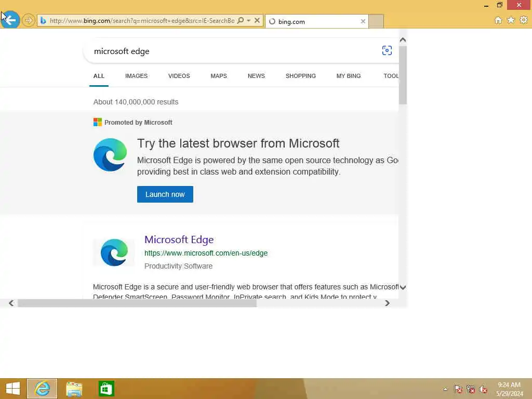Click Internet Explorer taskbar icon
Image resolution: width=532 pixels, height=399 pixels.
pyautogui.click(x=42, y=389)
